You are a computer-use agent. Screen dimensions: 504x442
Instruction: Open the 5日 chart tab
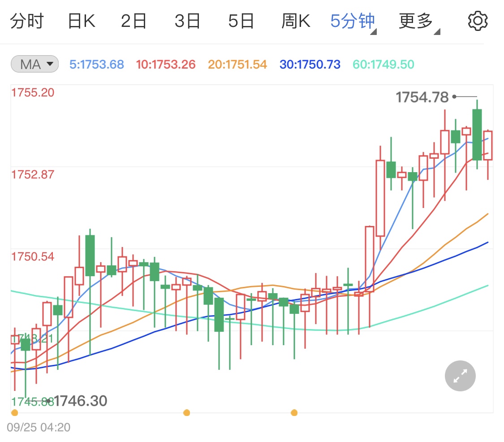[x=241, y=21]
